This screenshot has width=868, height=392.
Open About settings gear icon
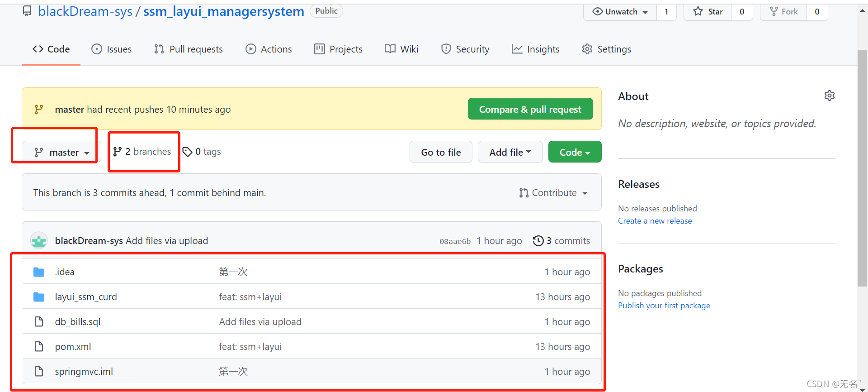[x=830, y=96]
